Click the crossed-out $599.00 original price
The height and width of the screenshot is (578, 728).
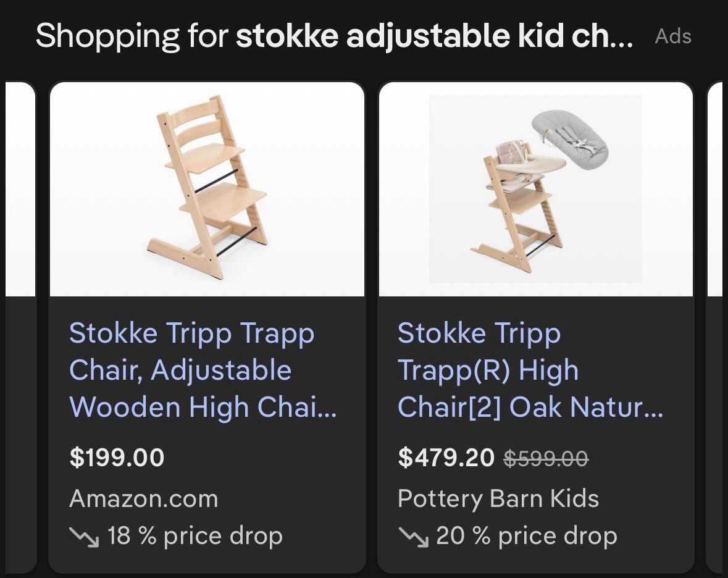(546, 459)
